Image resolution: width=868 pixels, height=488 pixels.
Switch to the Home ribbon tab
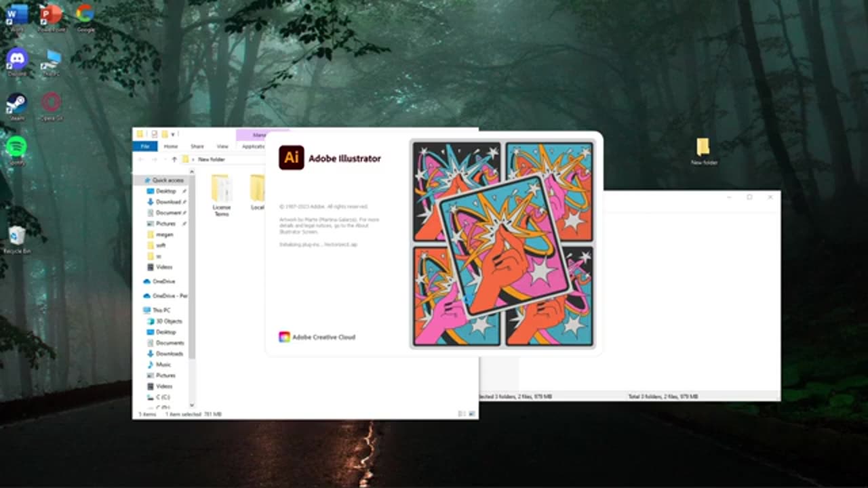[x=171, y=146]
